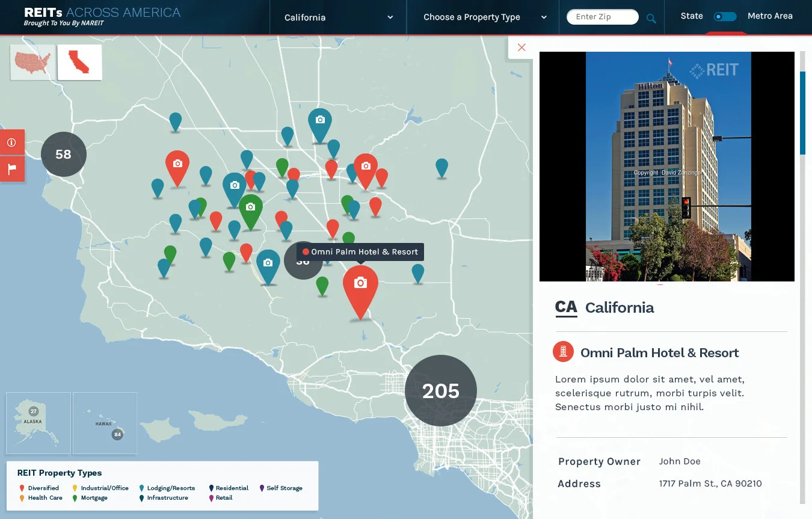This screenshot has height=519, width=812.
Task: Click the teal Lodging/Resorts legend pin
Action: pos(141,488)
